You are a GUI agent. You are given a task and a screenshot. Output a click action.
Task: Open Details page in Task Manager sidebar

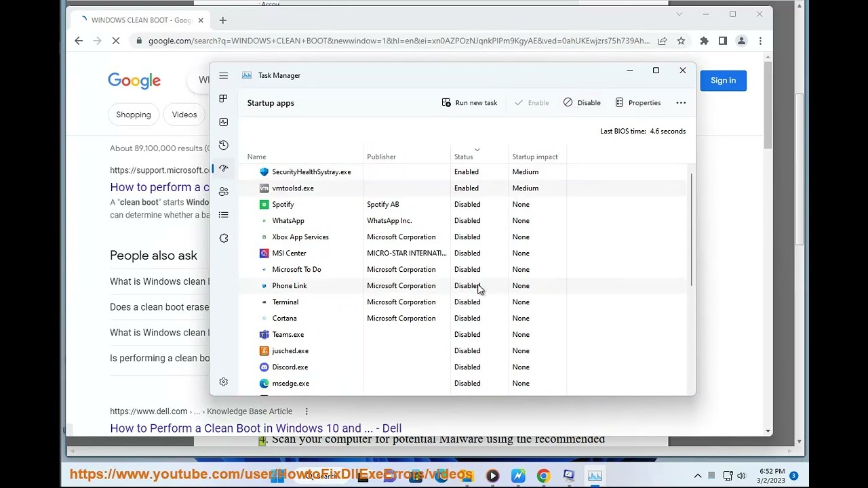click(x=223, y=215)
